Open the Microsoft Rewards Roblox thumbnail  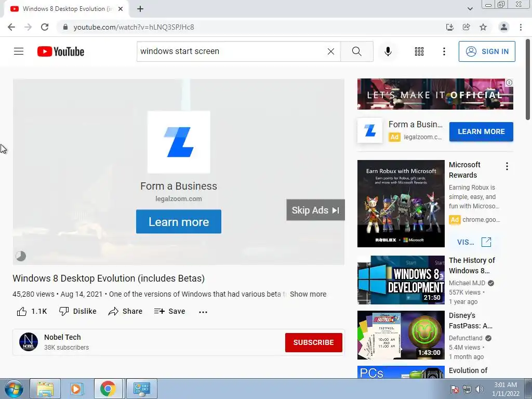pyautogui.click(x=401, y=204)
